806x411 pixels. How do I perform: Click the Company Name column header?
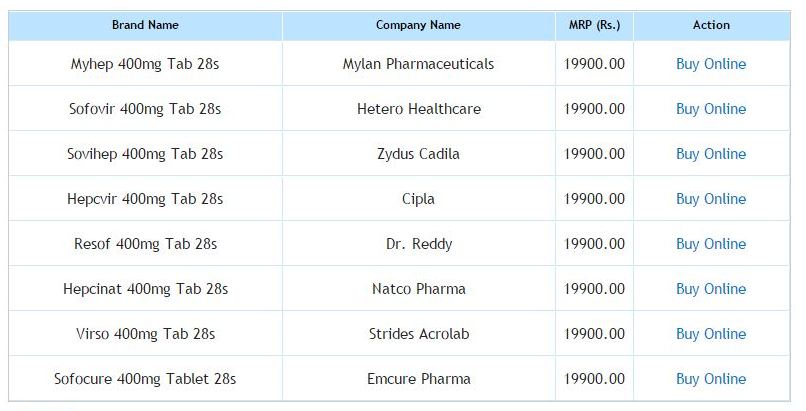coord(418,25)
